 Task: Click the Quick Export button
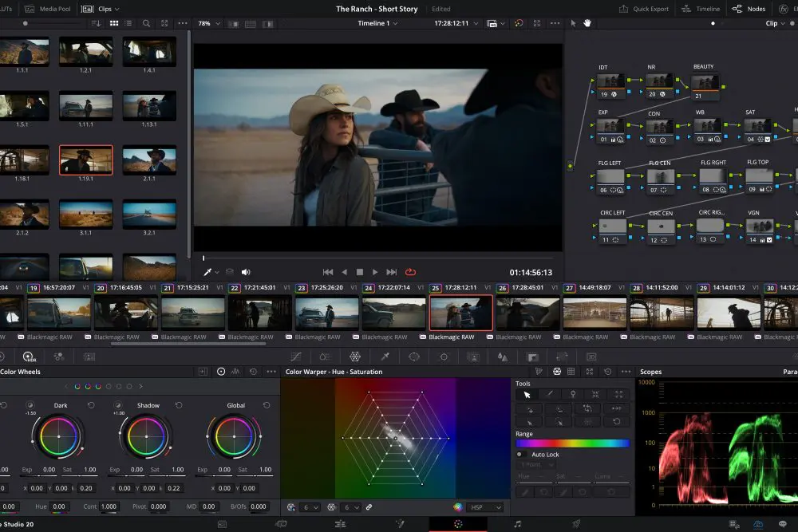pos(650,9)
